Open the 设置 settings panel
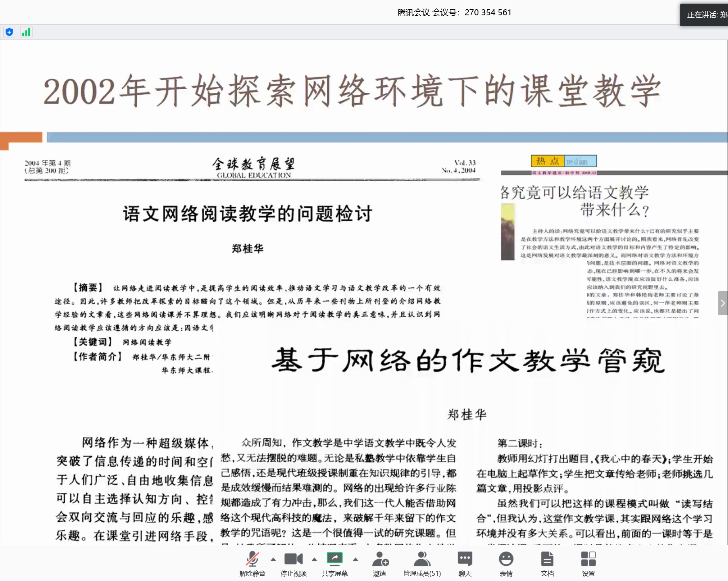The image size is (728, 581). pyautogui.click(x=588, y=564)
